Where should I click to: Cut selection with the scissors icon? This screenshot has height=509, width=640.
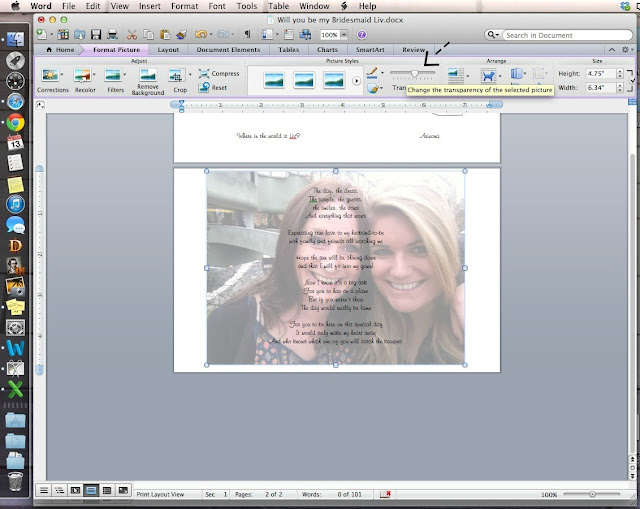pos(131,35)
